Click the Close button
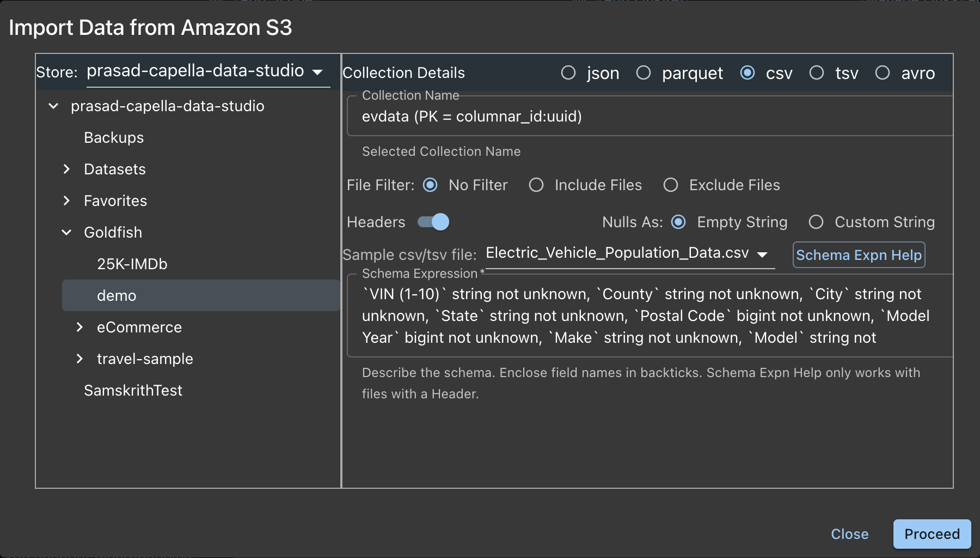The width and height of the screenshot is (980, 558). (849, 534)
